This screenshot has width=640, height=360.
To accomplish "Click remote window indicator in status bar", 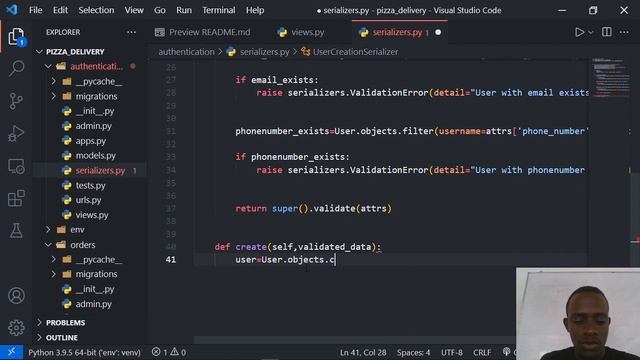I will tap(11, 352).
